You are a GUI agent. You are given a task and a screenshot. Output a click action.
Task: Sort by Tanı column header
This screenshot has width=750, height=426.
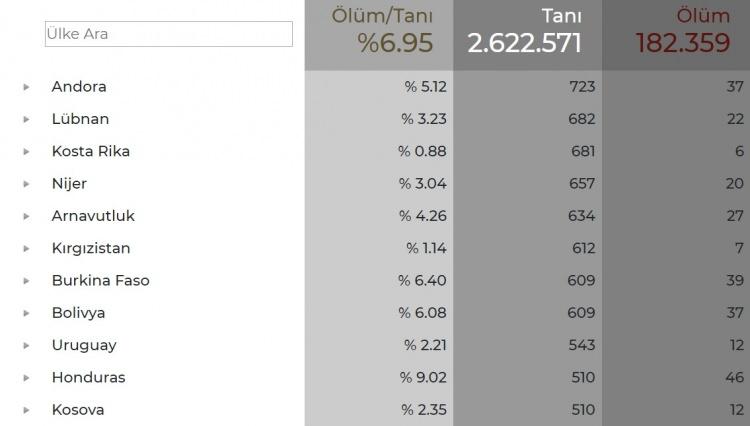click(561, 16)
